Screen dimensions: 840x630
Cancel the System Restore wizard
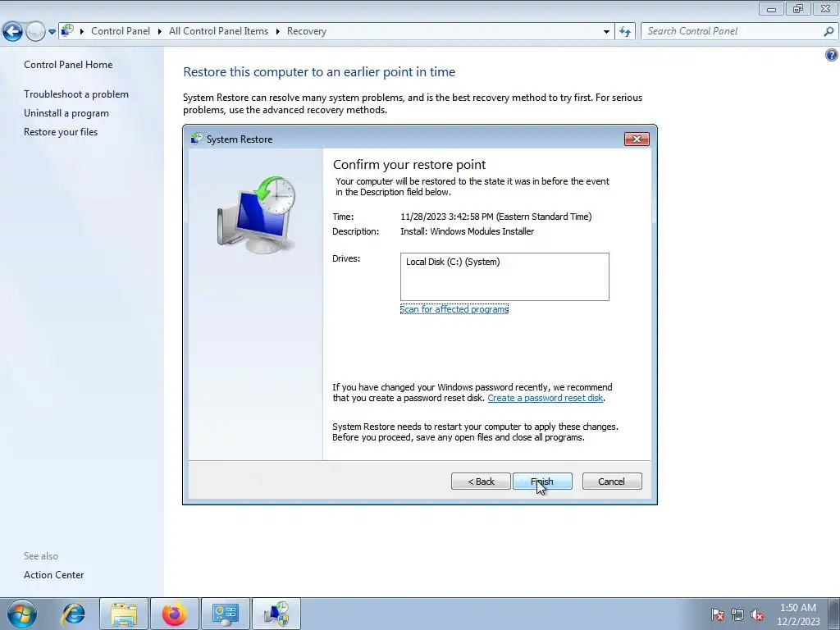click(612, 482)
